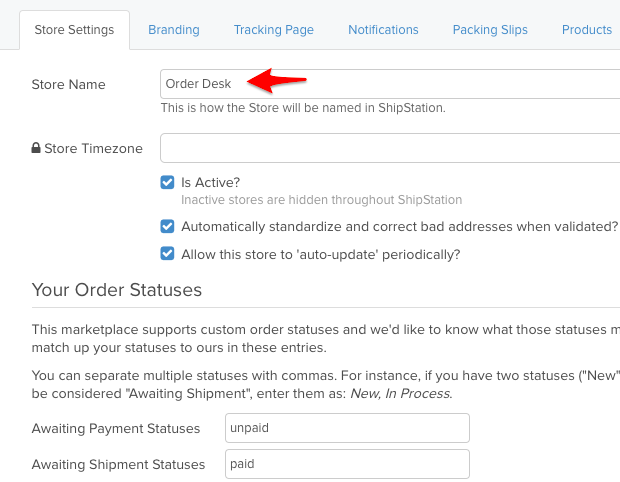The width and height of the screenshot is (620, 482).
Task: Click the Your Order Statuses heading
Action: [117, 291]
